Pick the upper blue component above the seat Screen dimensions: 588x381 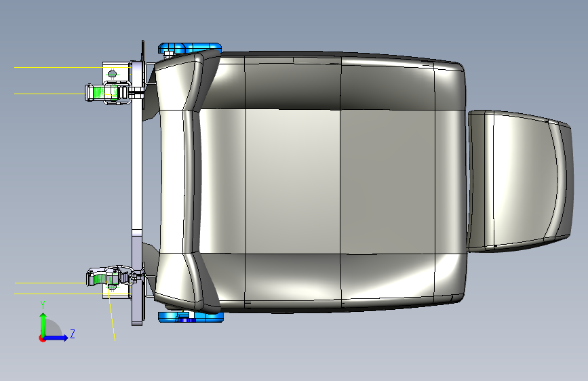tap(190, 48)
